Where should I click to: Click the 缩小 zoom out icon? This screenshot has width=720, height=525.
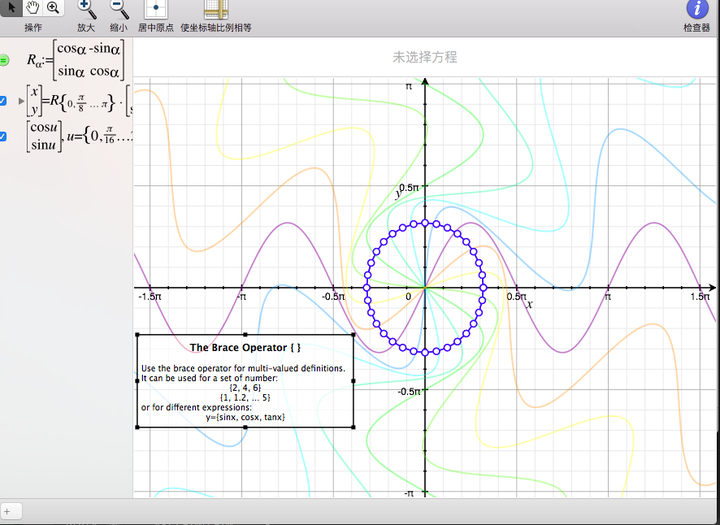click(119, 9)
